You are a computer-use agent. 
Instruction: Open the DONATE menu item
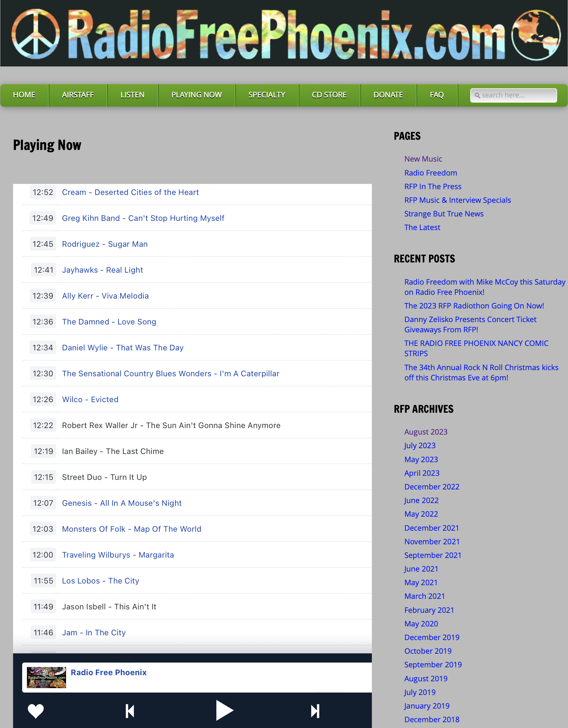[x=388, y=95]
